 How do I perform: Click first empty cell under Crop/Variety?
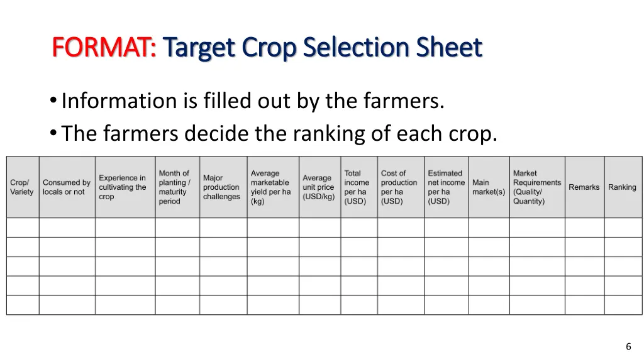(x=23, y=228)
